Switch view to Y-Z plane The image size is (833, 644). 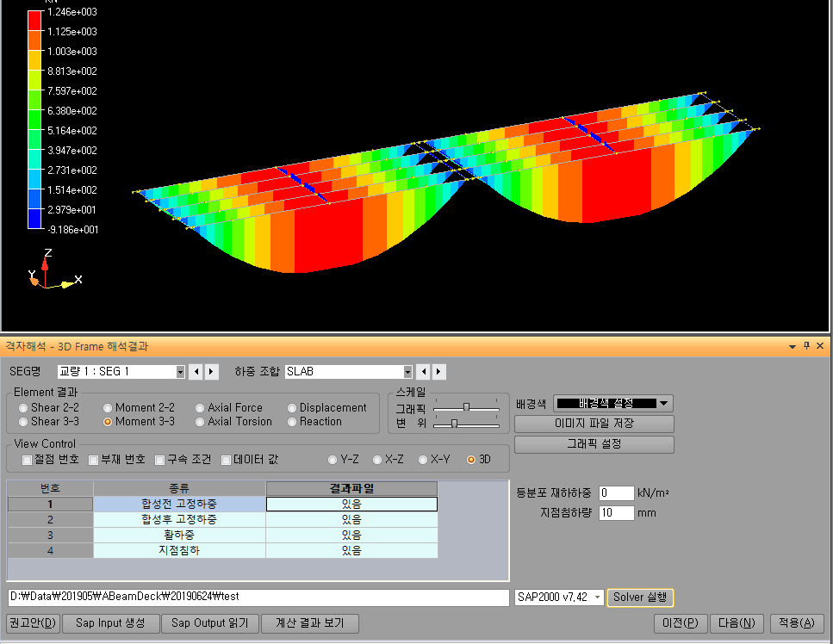coord(333,460)
